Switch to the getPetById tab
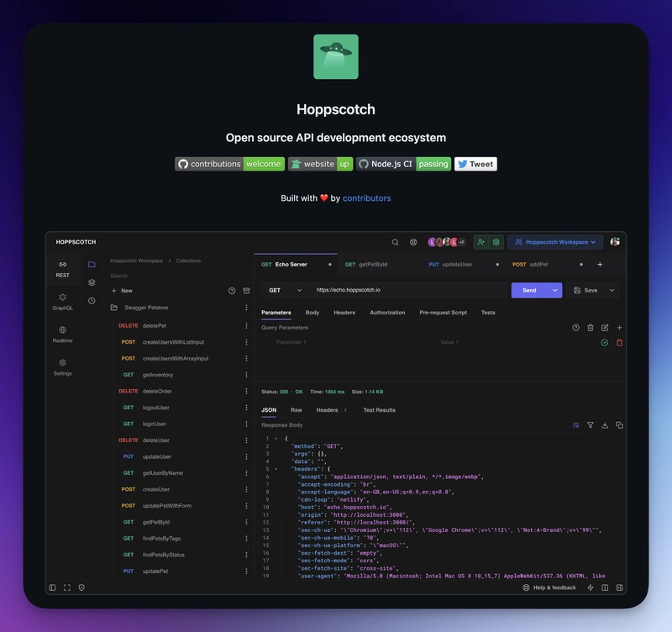Image resolution: width=672 pixels, height=632 pixels. 378,265
